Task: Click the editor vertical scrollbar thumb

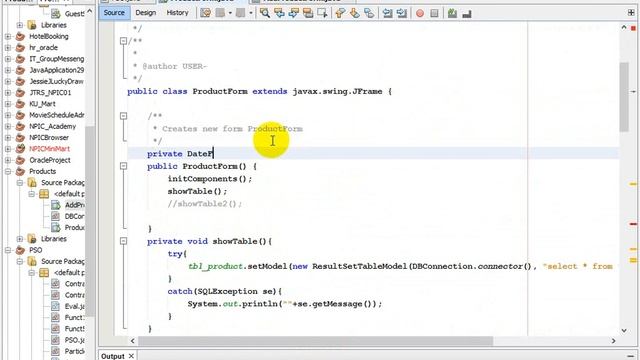Action: click(x=624, y=97)
